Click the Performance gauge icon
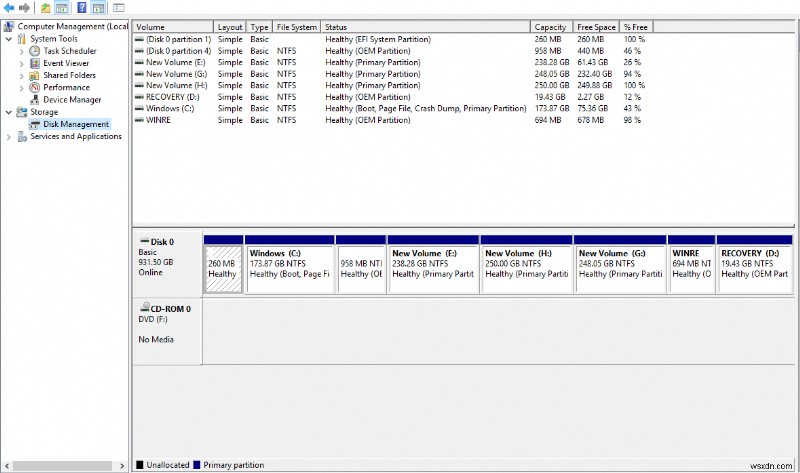800x473 pixels. 34,87
